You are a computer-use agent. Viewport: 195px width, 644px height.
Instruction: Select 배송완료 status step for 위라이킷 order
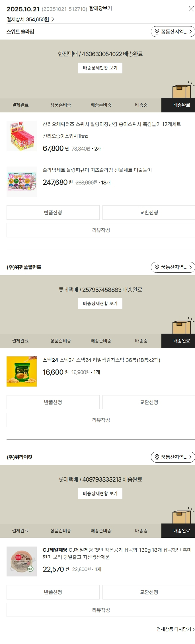click(x=181, y=531)
